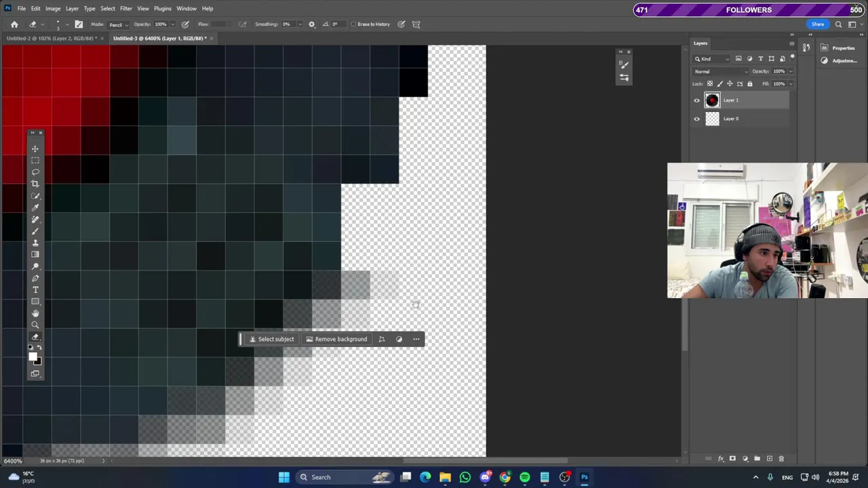Screen dimensions: 868x488
Task: Select the Rectangular Marquee tool
Action: (x=35, y=160)
